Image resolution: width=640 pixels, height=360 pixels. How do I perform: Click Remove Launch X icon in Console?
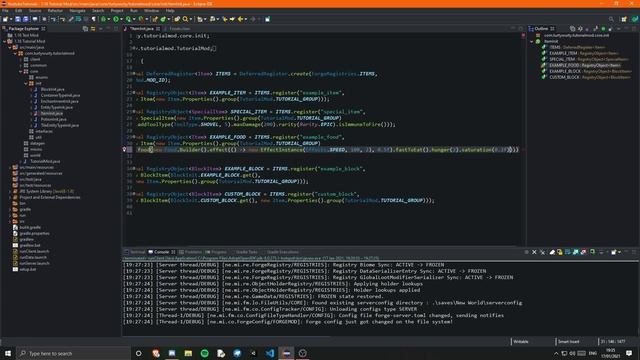[534, 252]
